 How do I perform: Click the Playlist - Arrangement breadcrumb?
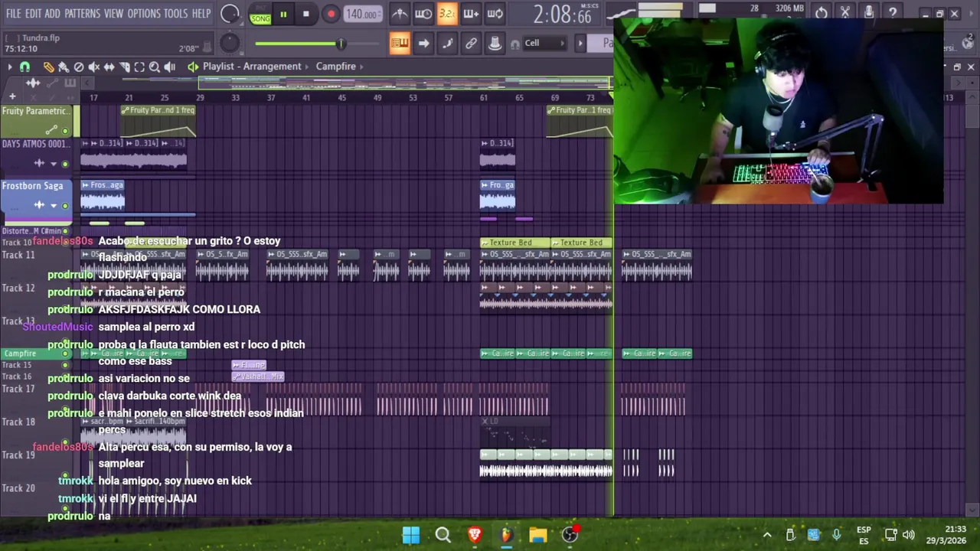(x=252, y=67)
